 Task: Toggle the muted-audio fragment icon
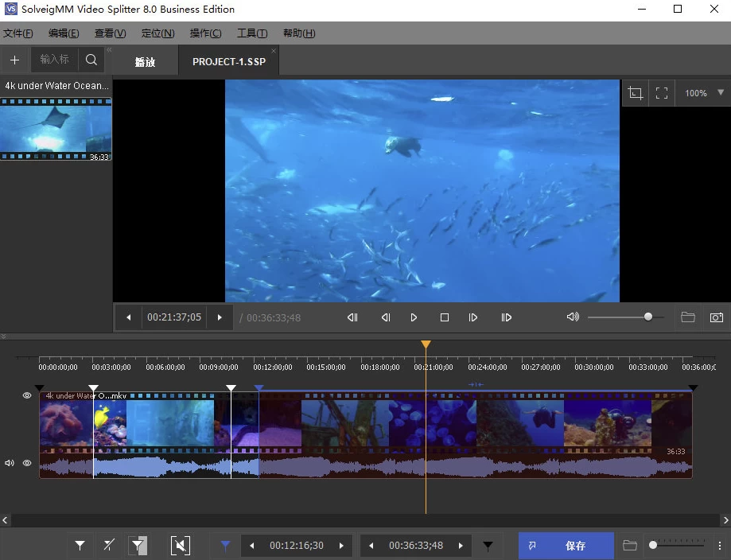click(x=181, y=546)
